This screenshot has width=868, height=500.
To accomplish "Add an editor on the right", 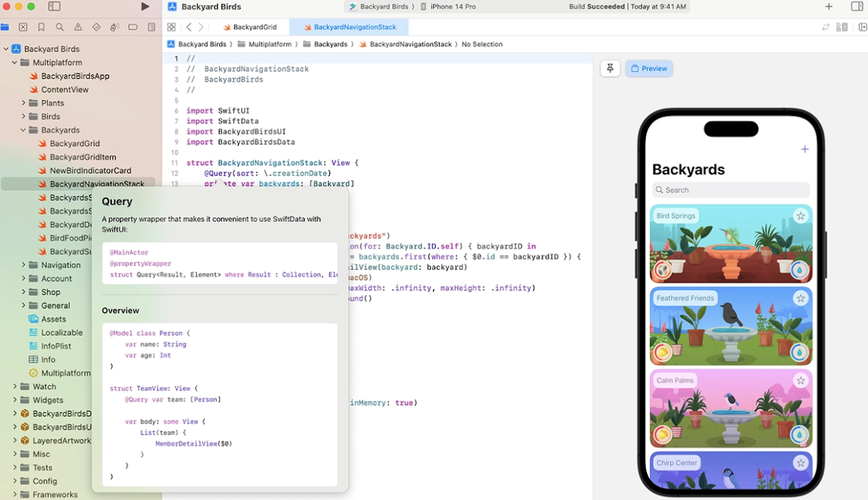I will click(863, 27).
